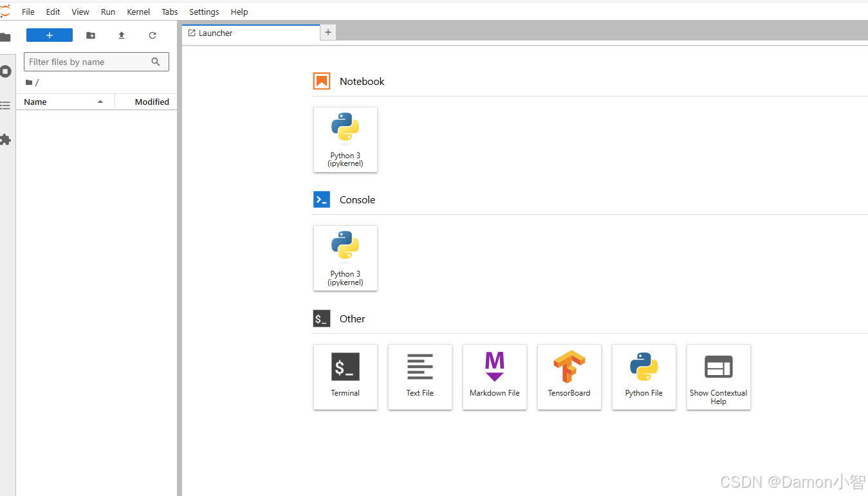This screenshot has width=868, height=496.
Task: Click the Filter files by name field
Action: click(x=97, y=62)
